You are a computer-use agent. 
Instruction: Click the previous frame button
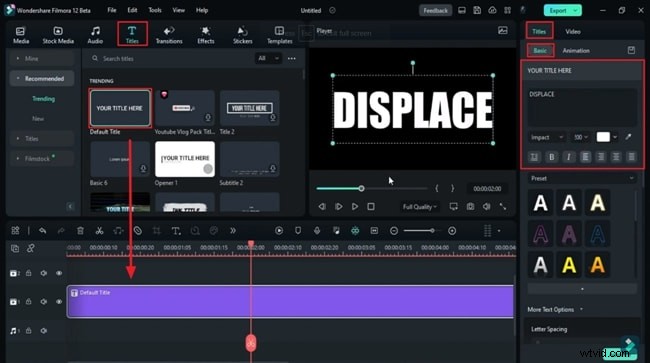[322, 206]
